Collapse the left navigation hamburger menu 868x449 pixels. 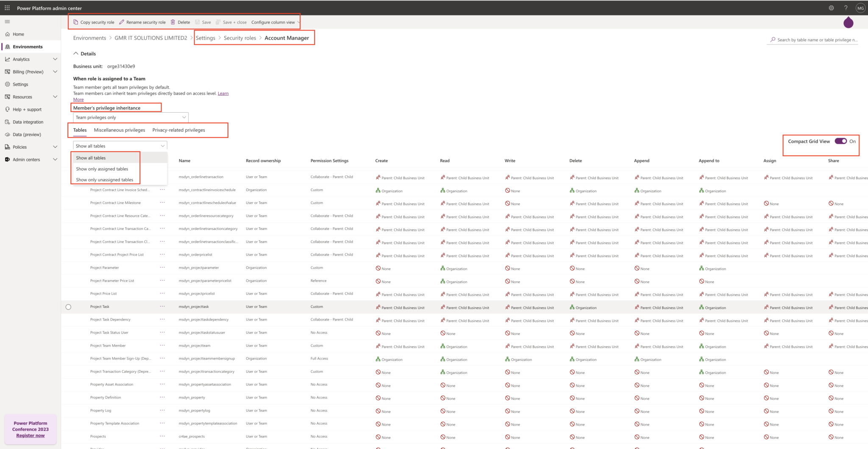[7, 22]
